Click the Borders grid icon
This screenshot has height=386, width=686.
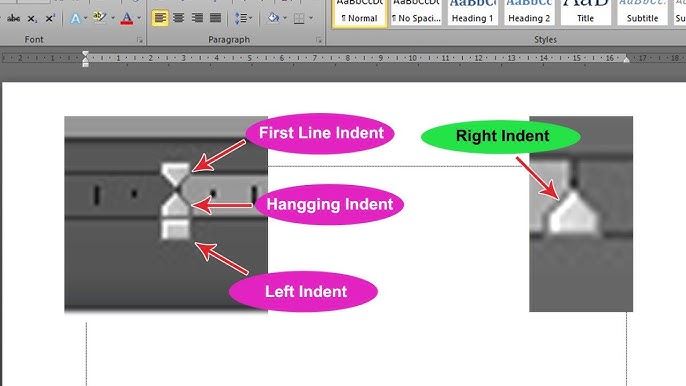(x=299, y=18)
